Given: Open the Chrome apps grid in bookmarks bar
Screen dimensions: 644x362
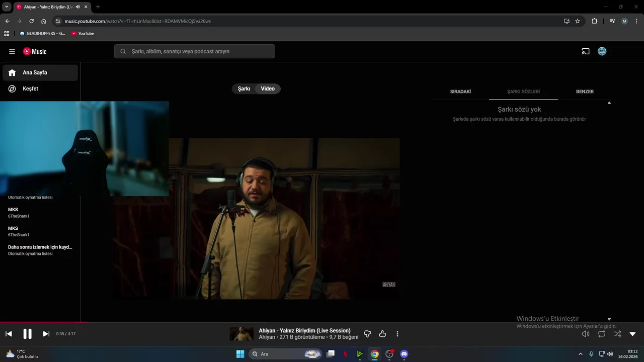Looking at the screenshot, I should 7,34.
